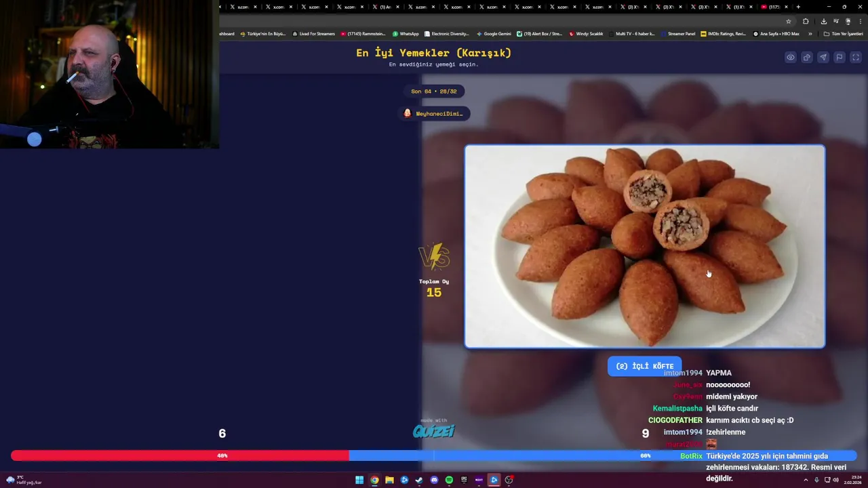The height and width of the screenshot is (488, 868).
Task: Click Kemalistpasha chat message
Action: pos(705,409)
